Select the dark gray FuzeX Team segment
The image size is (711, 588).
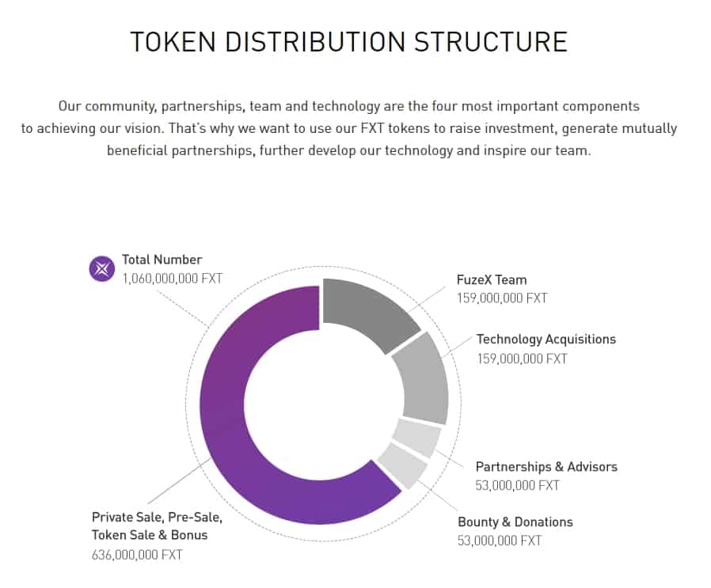tap(368, 313)
